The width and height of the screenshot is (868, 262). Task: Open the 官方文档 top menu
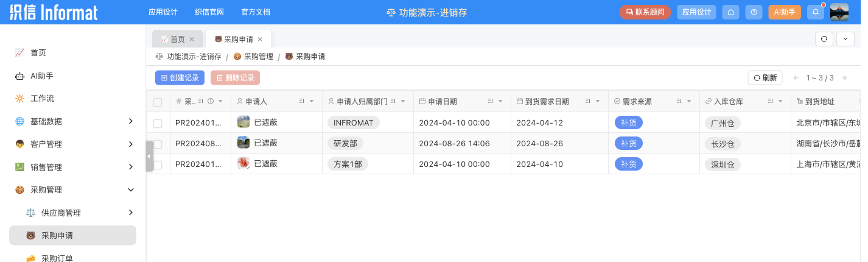[256, 12]
